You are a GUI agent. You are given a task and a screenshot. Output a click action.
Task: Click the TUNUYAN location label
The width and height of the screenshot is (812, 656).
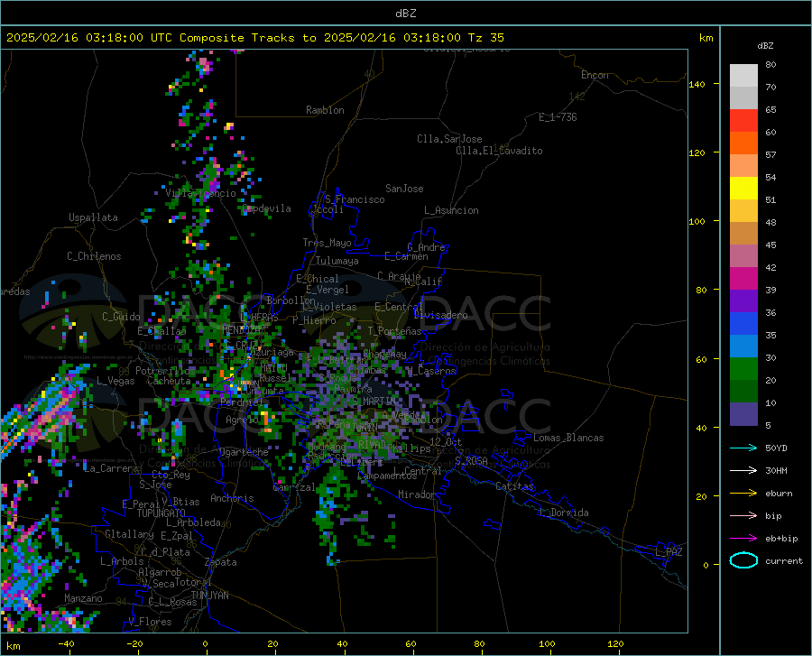point(209,596)
